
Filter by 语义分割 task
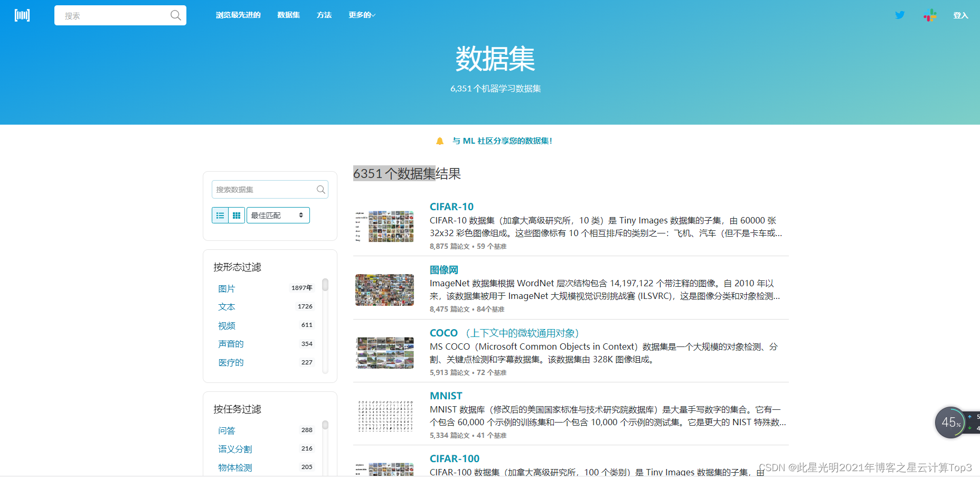click(235, 449)
